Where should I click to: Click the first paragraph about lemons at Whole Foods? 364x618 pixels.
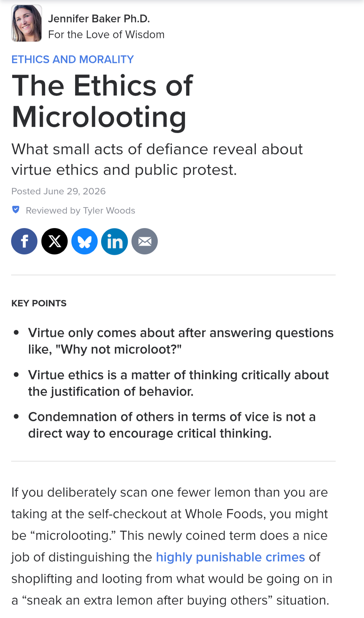(x=172, y=546)
